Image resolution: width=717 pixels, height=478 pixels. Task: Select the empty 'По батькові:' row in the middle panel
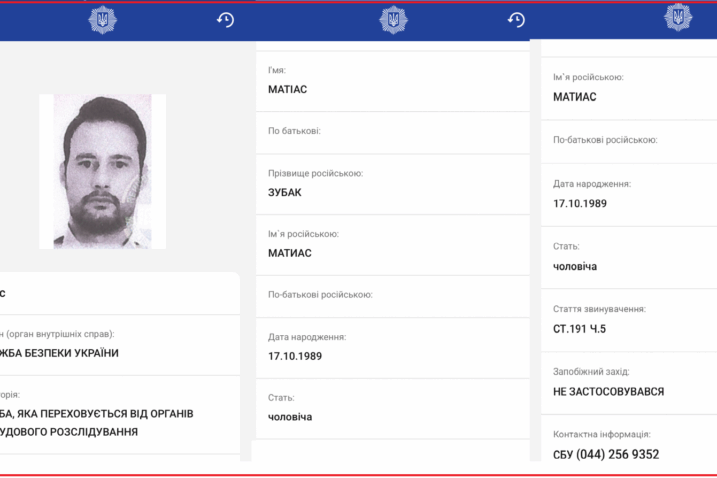tap(392, 132)
